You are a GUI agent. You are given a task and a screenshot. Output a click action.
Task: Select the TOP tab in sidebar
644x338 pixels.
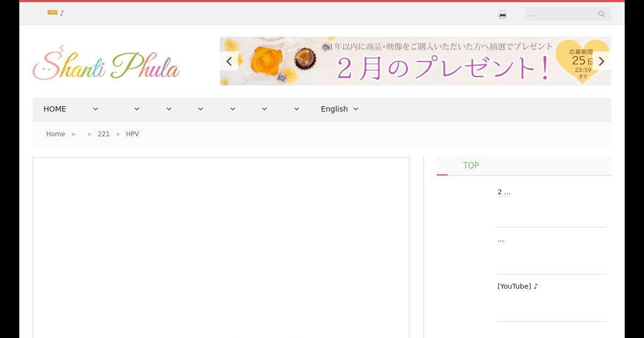pyautogui.click(x=471, y=166)
